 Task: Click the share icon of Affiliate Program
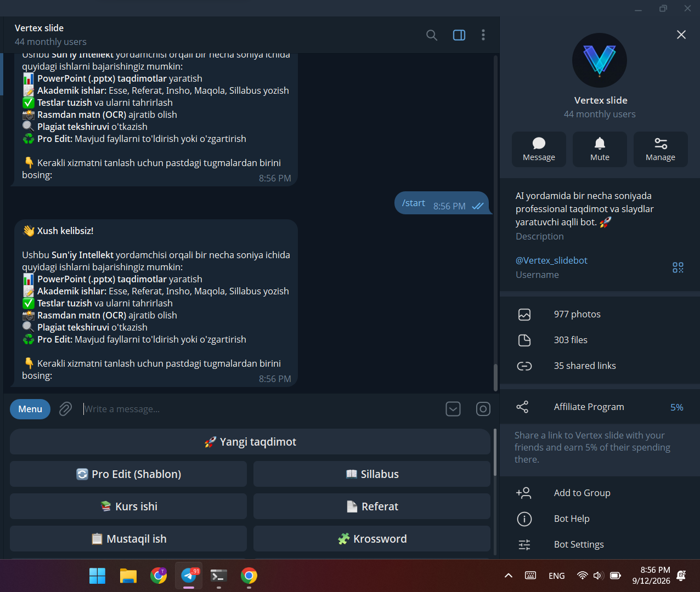point(522,407)
